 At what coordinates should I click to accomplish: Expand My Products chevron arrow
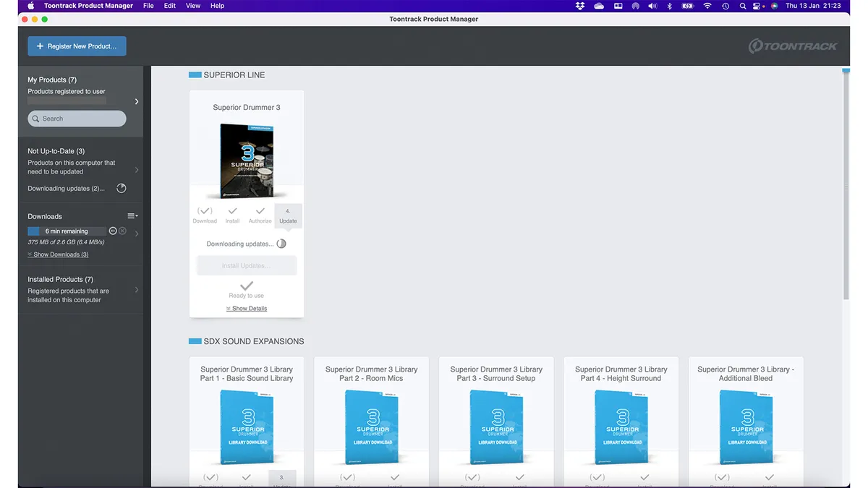coord(137,102)
